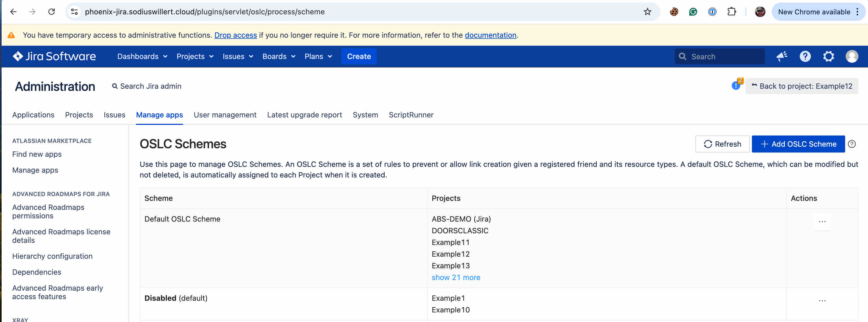868x322 pixels.
Task: Open Jira administration gear icon
Action: click(829, 56)
